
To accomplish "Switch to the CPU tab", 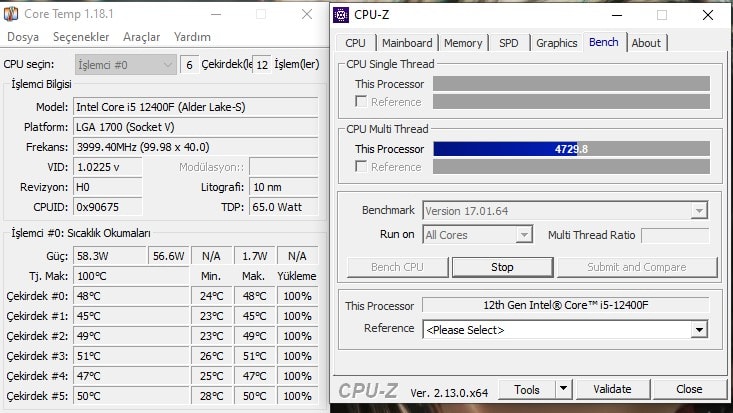I will [x=355, y=43].
